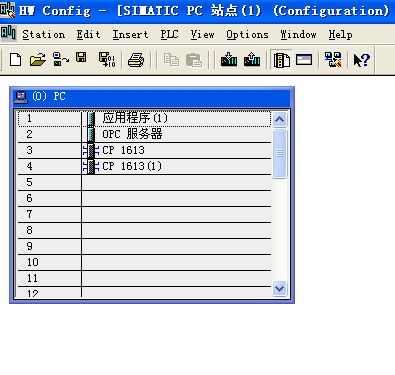Open the Edit menu
The width and height of the screenshot is (395, 375).
tap(88, 34)
